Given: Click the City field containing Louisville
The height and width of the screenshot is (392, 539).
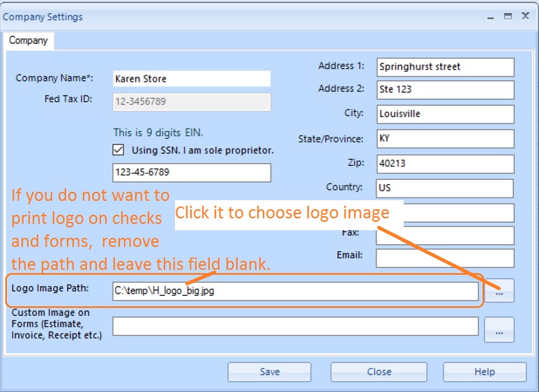Looking at the screenshot, I should tap(444, 114).
